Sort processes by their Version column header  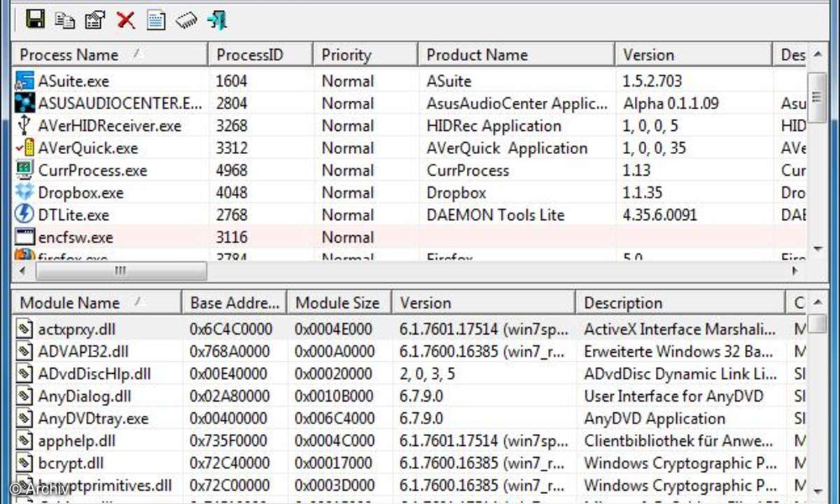[x=694, y=55]
